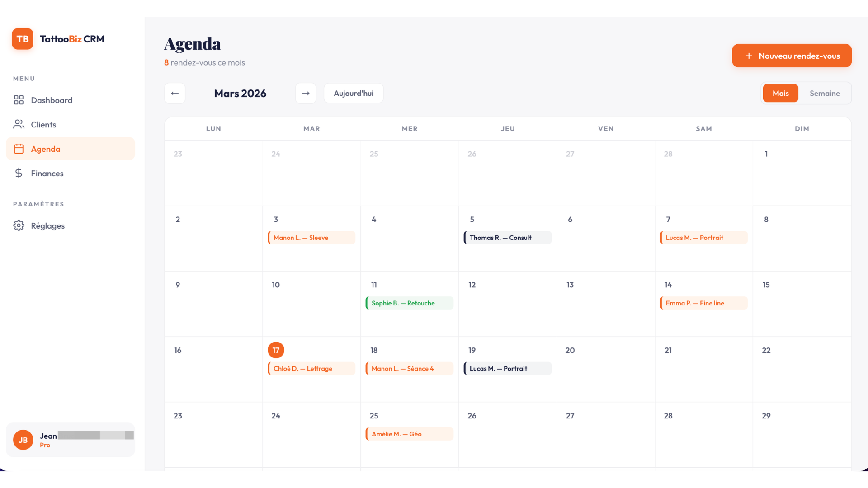Select the Agenda calendar icon

(x=19, y=149)
